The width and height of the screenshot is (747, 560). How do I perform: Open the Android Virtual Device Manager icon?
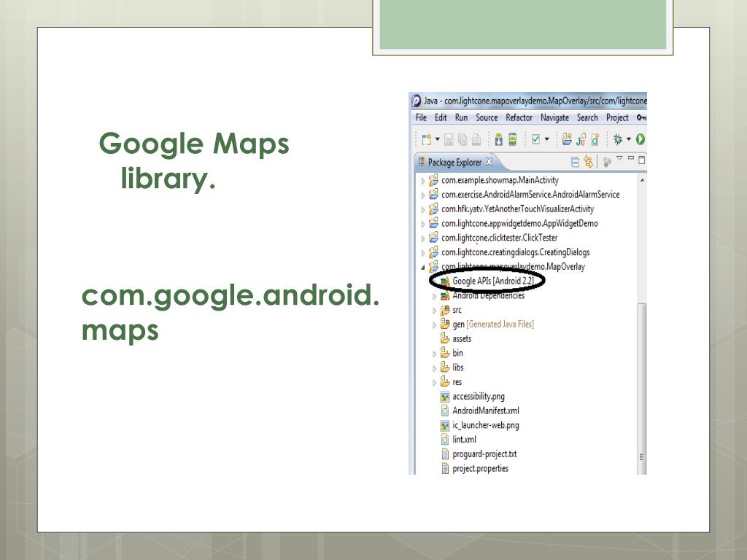coord(513,139)
